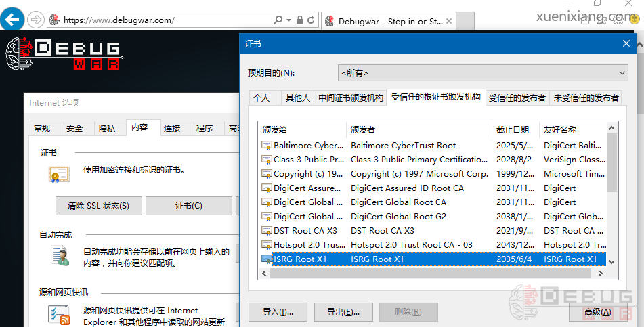Click the refresh icon in address bar
Viewport: 644px width, 327px height.
[x=311, y=20]
